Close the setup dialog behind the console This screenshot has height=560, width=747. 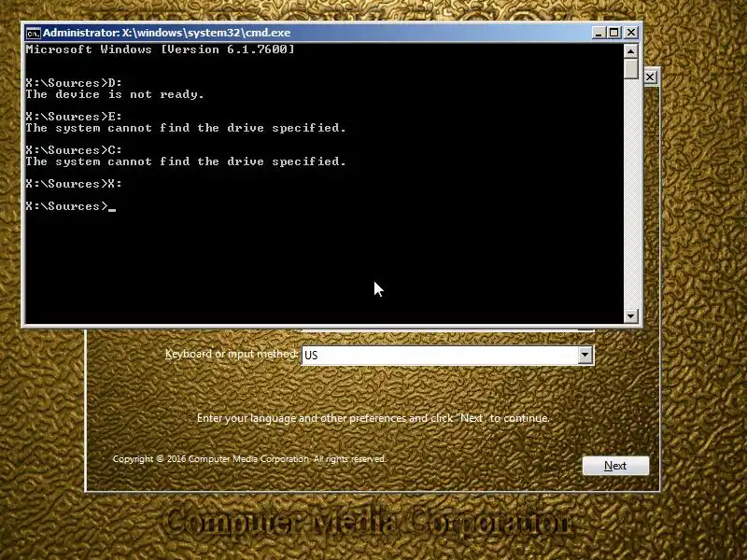pyautogui.click(x=650, y=77)
